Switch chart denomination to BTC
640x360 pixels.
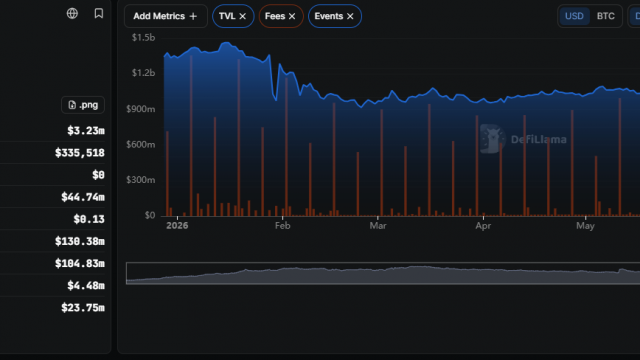606,16
